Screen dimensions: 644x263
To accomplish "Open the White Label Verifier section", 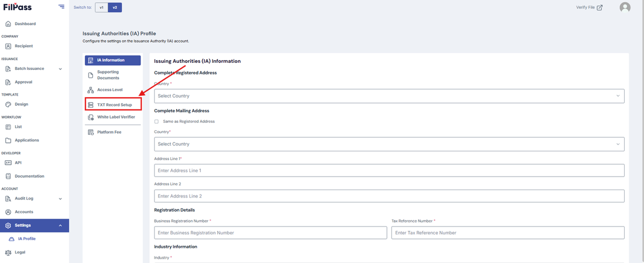I will 113,117.
